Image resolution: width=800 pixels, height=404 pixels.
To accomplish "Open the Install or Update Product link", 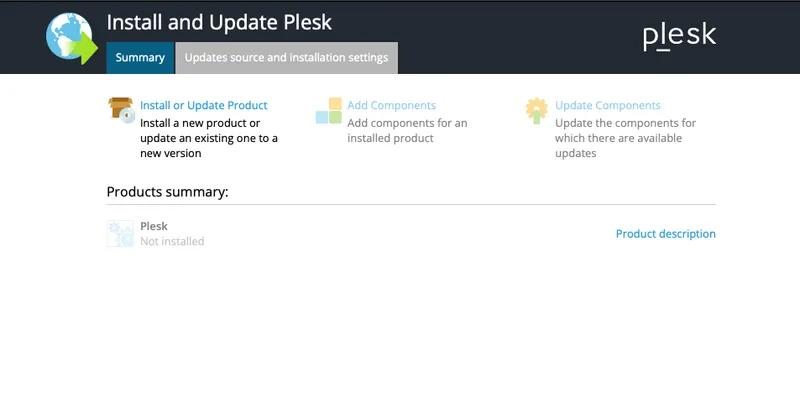I will coord(204,105).
